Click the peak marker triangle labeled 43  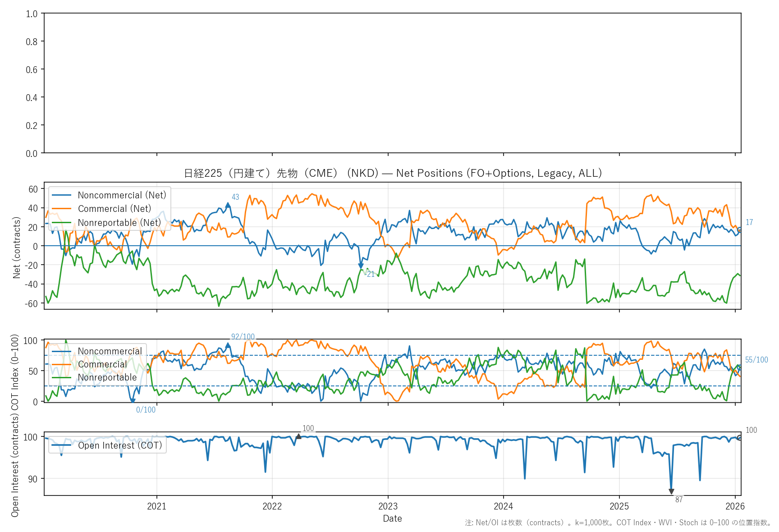pyautogui.click(x=228, y=205)
